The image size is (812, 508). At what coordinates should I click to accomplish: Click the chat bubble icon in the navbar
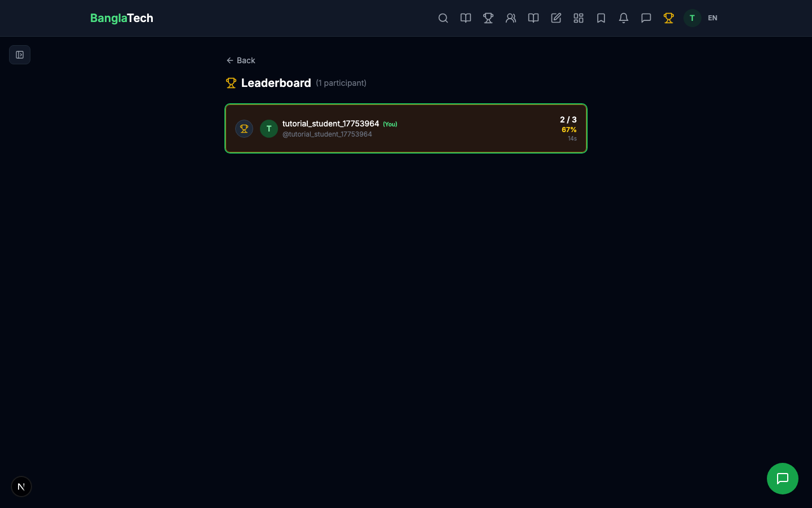click(x=646, y=18)
